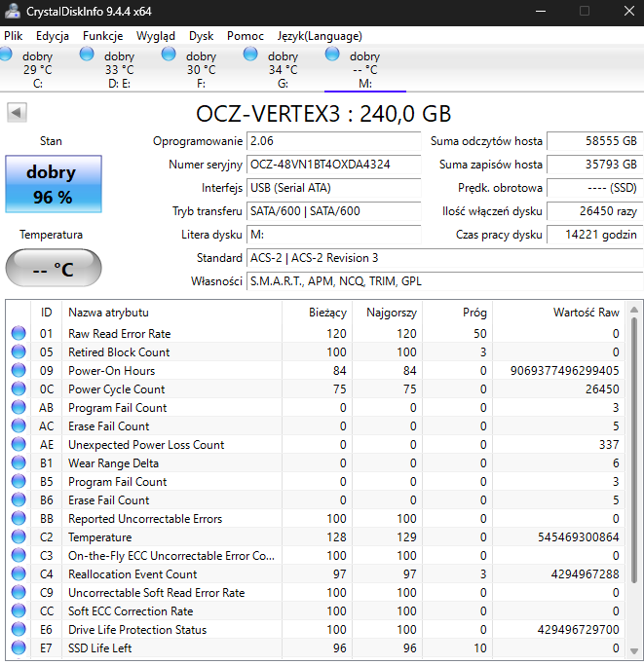This screenshot has height=665, width=644.
Task: Click status orb for Raw Read Error Rate
Action: coord(19,334)
